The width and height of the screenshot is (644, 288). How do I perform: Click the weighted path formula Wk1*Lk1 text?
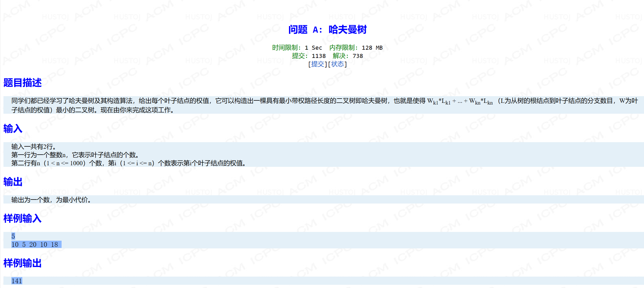pos(439,101)
